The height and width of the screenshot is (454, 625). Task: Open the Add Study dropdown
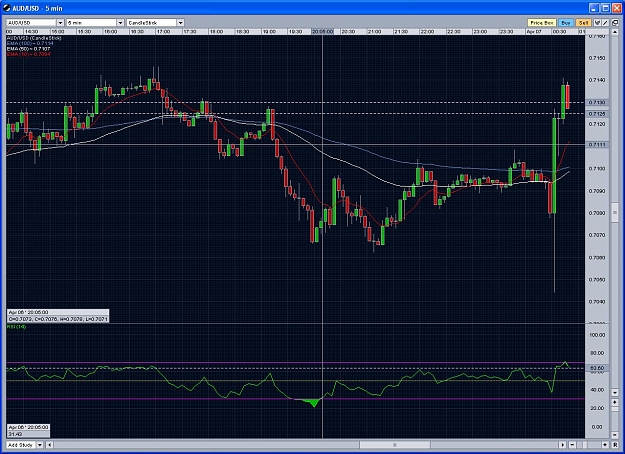click(40, 445)
